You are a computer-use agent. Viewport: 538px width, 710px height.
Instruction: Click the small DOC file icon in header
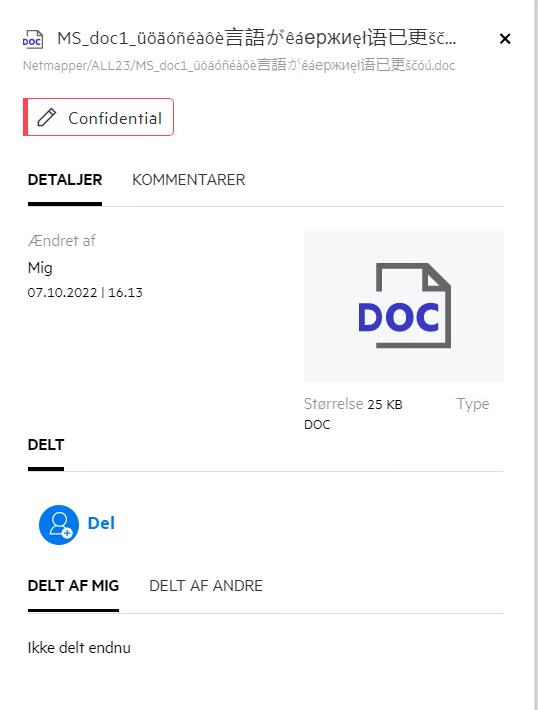point(33,39)
